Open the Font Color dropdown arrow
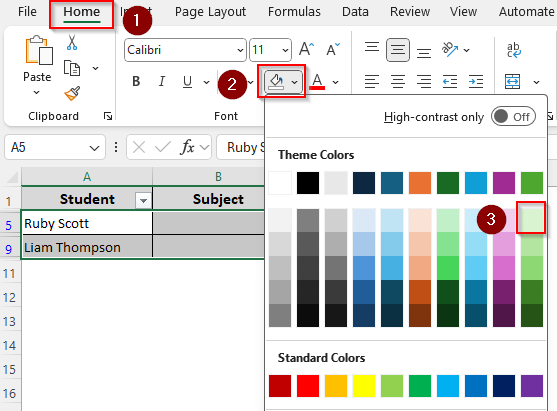The image size is (557, 411). [335, 82]
